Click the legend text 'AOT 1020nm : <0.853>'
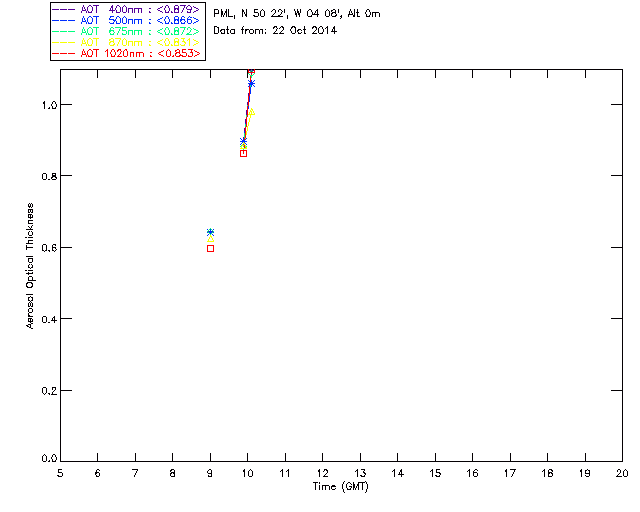 coord(140,53)
